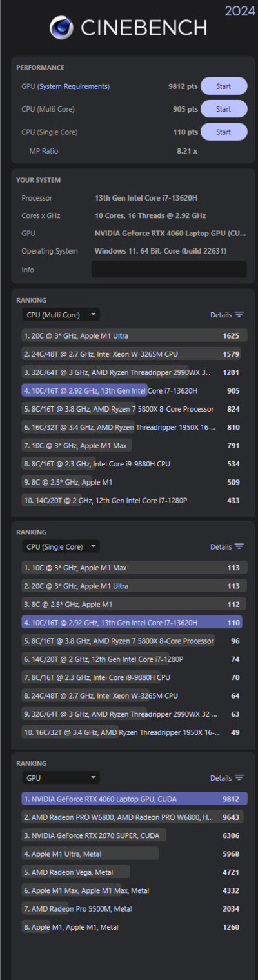The width and height of the screenshot is (258, 980).
Task: Open the CPU (Multi Core) ranking dropdown
Action: tap(61, 315)
